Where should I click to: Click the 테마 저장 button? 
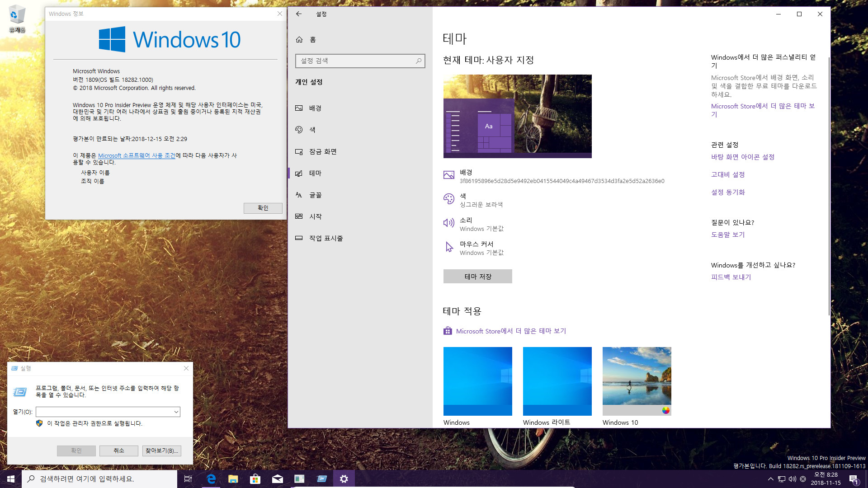pos(478,277)
